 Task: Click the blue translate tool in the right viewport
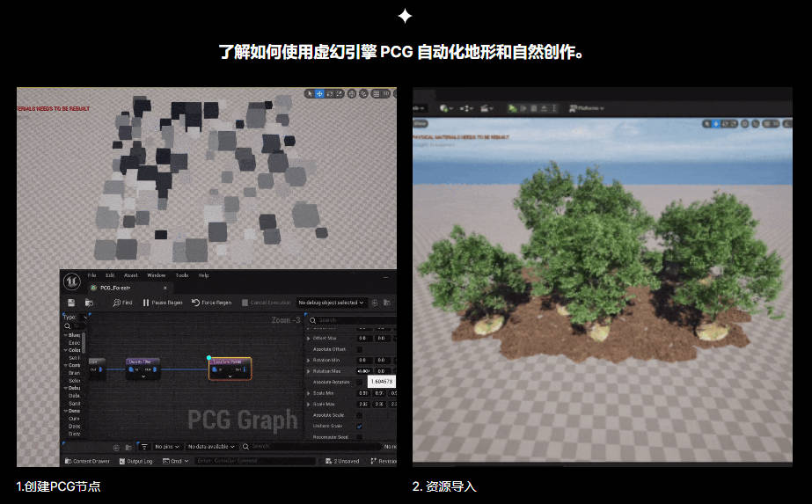tap(716, 124)
